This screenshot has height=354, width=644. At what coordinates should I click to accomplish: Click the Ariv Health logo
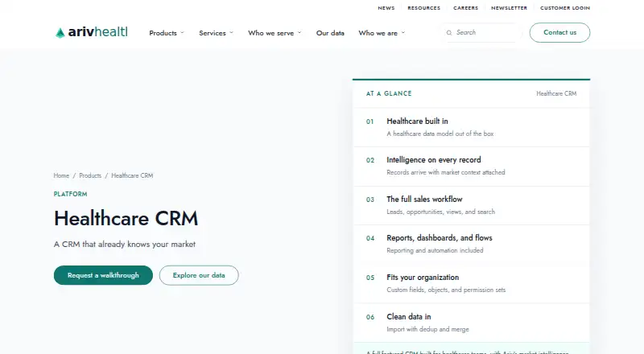tap(92, 32)
